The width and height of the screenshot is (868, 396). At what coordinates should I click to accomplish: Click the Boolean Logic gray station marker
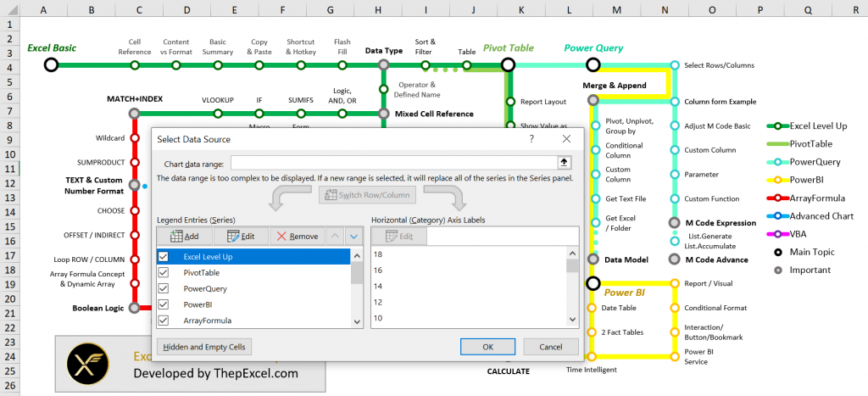pyautogui.click(x=134, y=307)
